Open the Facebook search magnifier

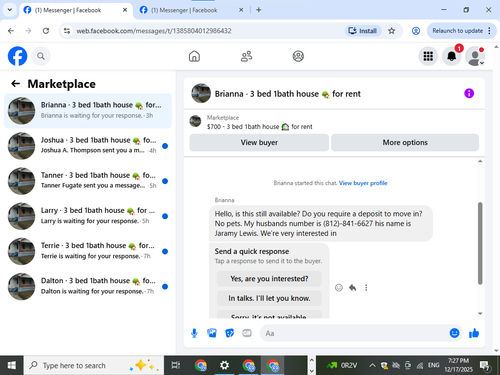[41, 56]
